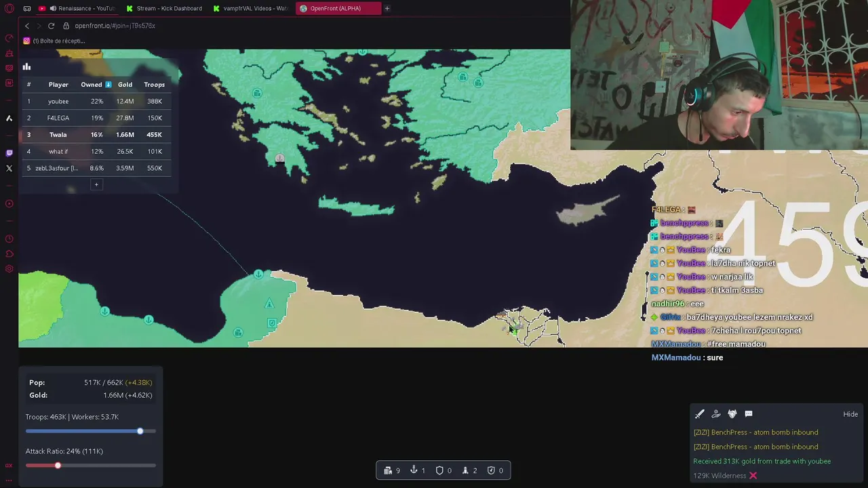868x488 pixels.
Task: Open History clock in Opera sidebar
Action: point(9,239)
